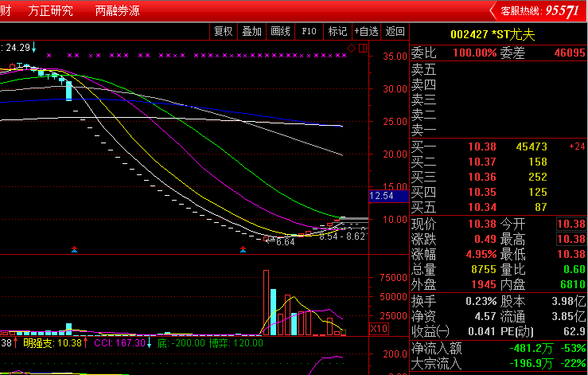Click the 买四 price 10.35

(x=482, y=192)
